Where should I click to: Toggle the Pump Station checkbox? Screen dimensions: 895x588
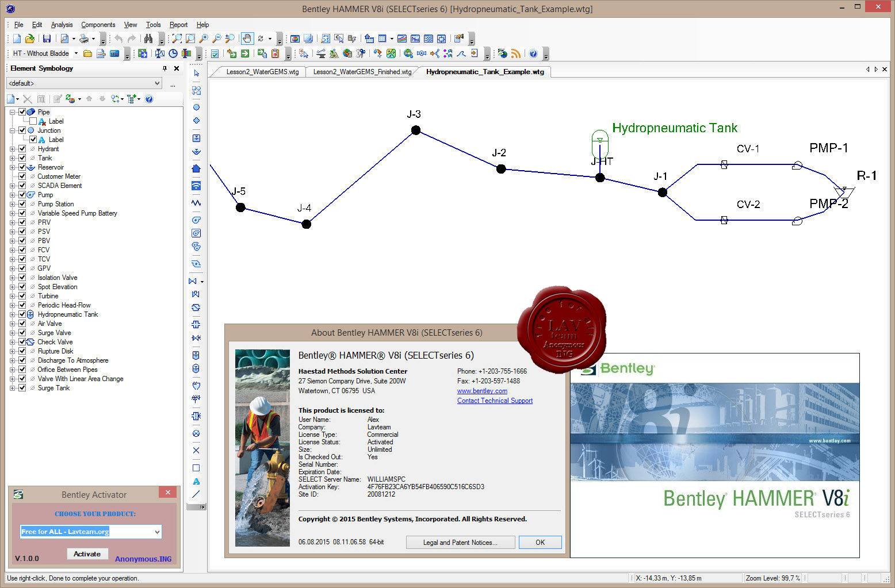coord(22,204)
